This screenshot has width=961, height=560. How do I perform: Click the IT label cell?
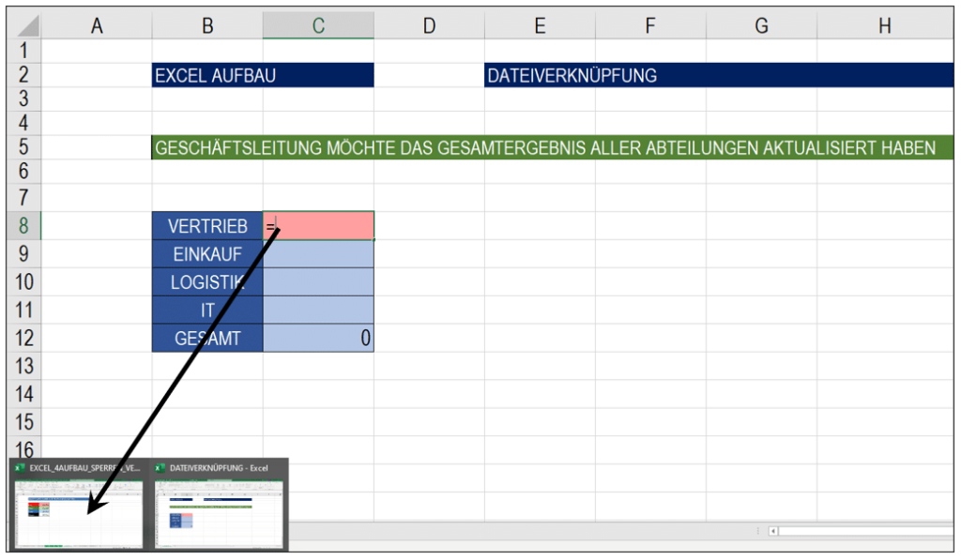point(207,310)
